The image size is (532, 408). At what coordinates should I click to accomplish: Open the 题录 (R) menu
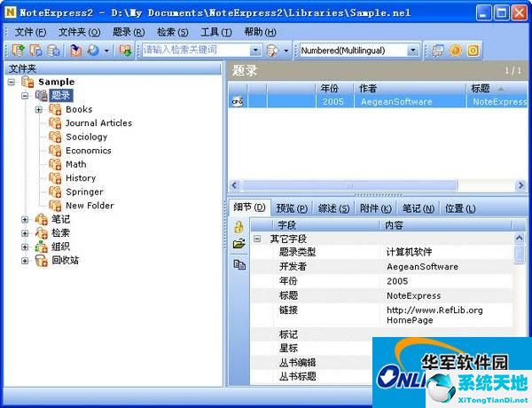129,32
